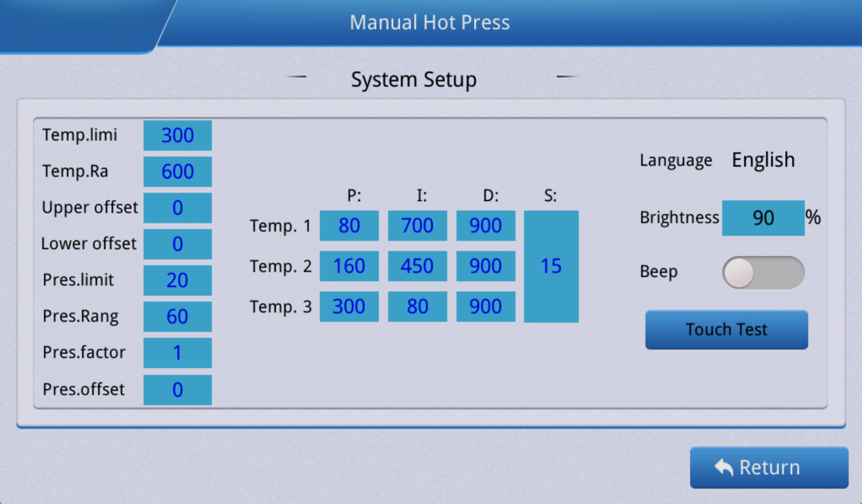The height and width of the screenshot is (504, 862).
Task: Edit the Lower offset value
Action: click(x=177, y=244)
